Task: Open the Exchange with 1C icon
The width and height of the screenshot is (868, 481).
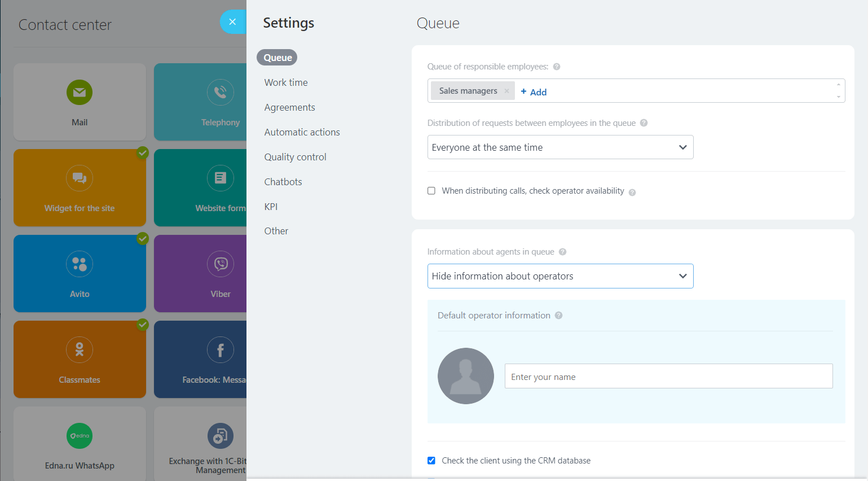Action: [x=221, y=436]
